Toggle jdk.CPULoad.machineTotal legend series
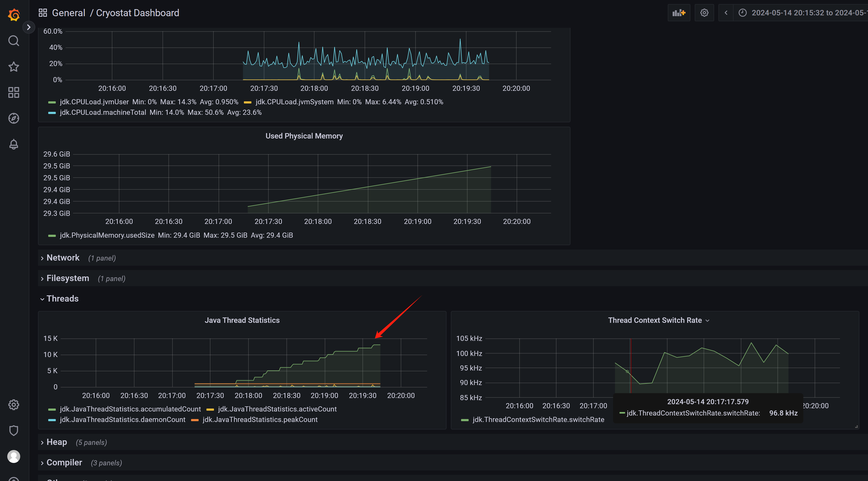 103,113
